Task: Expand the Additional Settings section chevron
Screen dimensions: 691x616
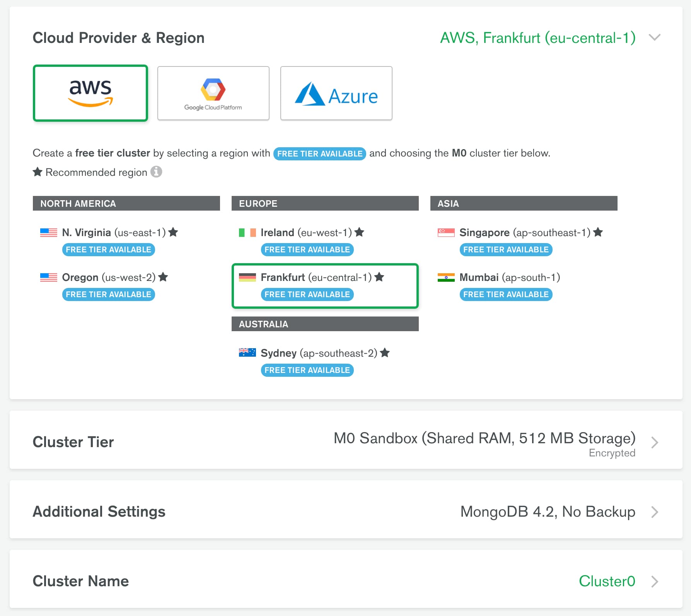Action: tap(655, 512)
